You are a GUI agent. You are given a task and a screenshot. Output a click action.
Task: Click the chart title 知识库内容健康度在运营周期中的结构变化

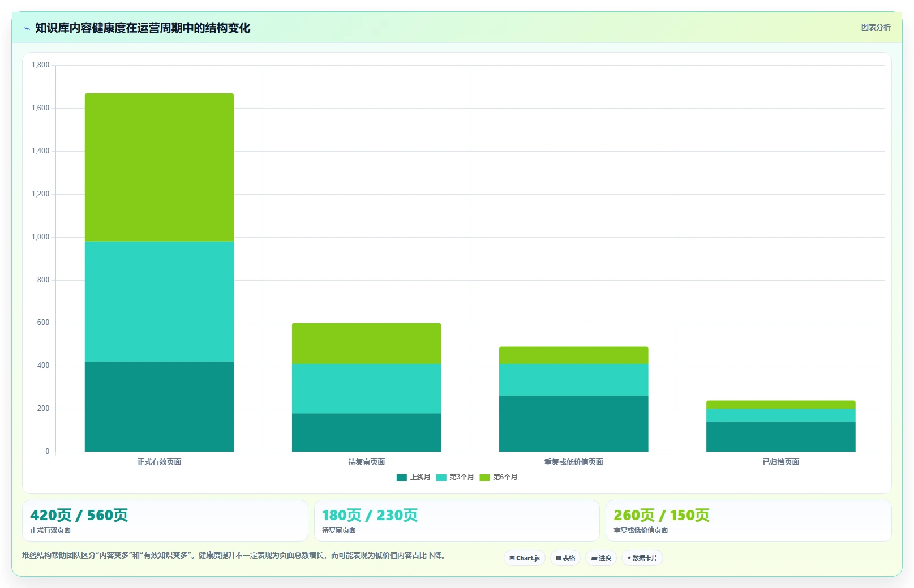143,28
